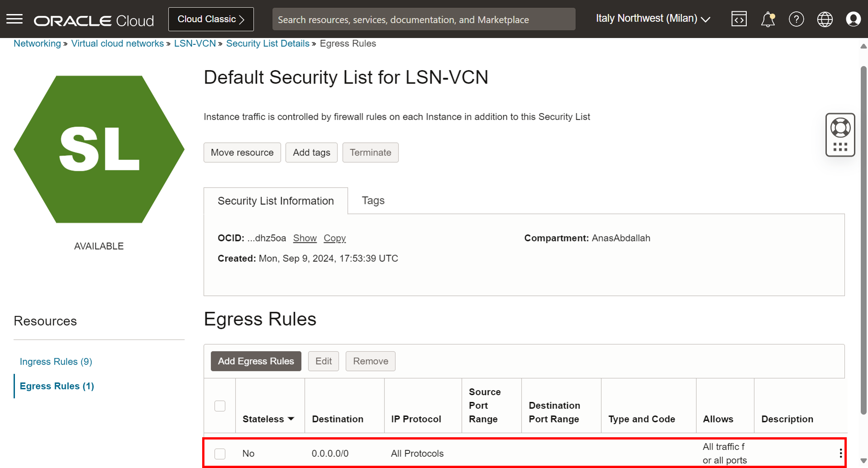Click the Edit egress rule button
This screenshot has height=468, width=868.
coord(323,361)
